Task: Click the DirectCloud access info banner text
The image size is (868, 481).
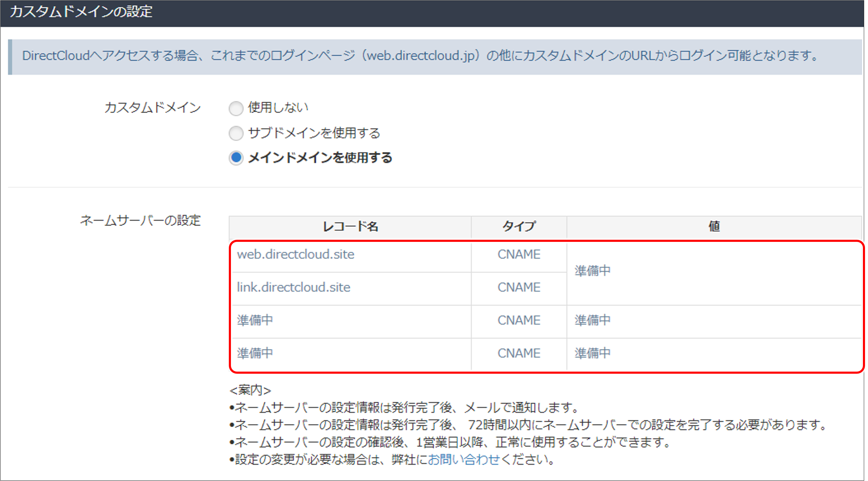Action: tap(420, 56)
